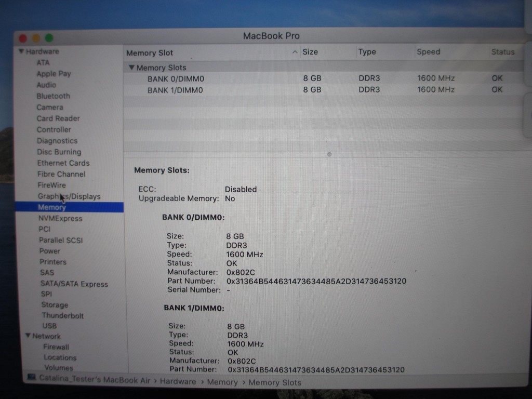Open the USB category
The width and height of the screenshot is (532, 399).
pos(49,326)
